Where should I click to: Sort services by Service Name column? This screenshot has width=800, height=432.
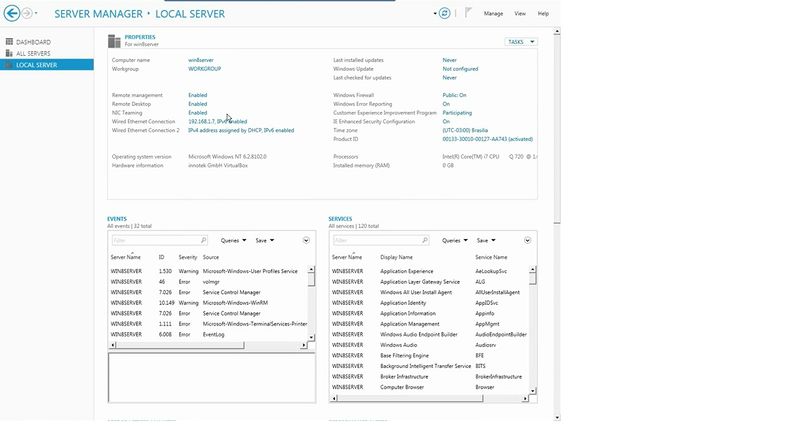[x=491, y=258]
